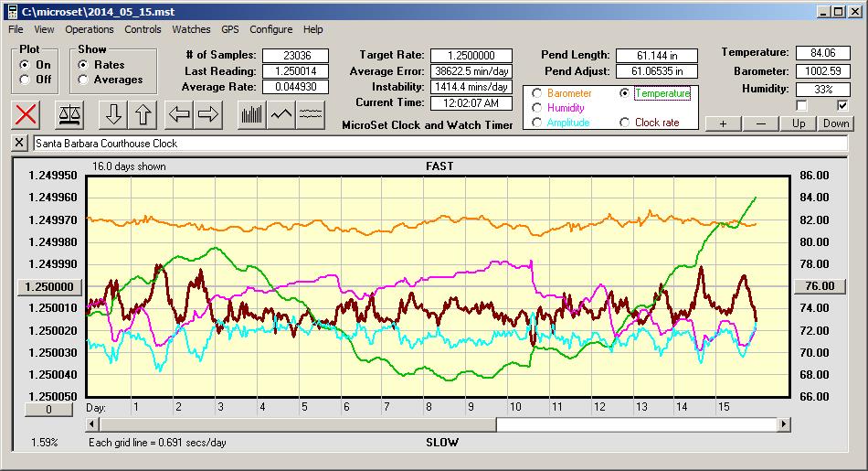Tick the unchecked box under Humidity value
The height and width of the screenshot is (471, 868).
point(801,105)
